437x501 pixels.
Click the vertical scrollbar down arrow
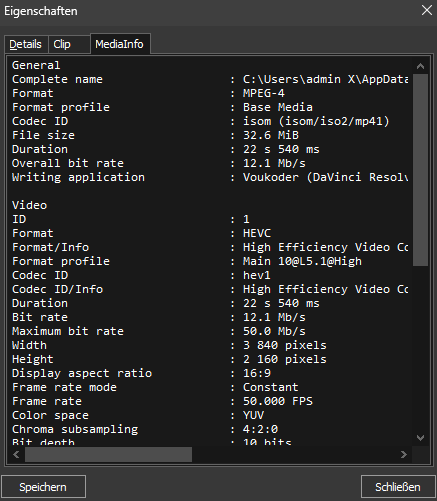[420, 438]
